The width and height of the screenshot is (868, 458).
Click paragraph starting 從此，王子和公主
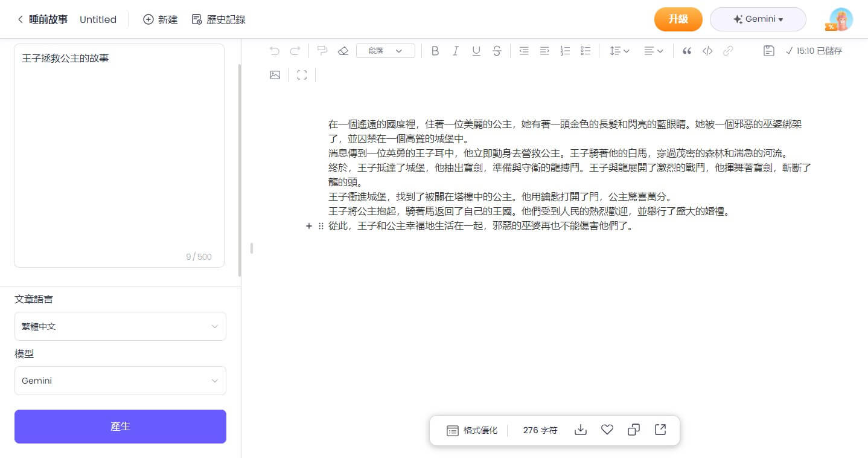tap(482, 226)
